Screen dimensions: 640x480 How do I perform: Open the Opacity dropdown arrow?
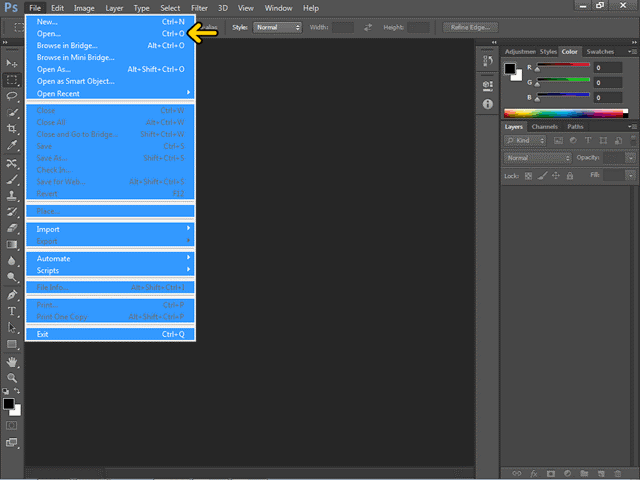(631, 158)
